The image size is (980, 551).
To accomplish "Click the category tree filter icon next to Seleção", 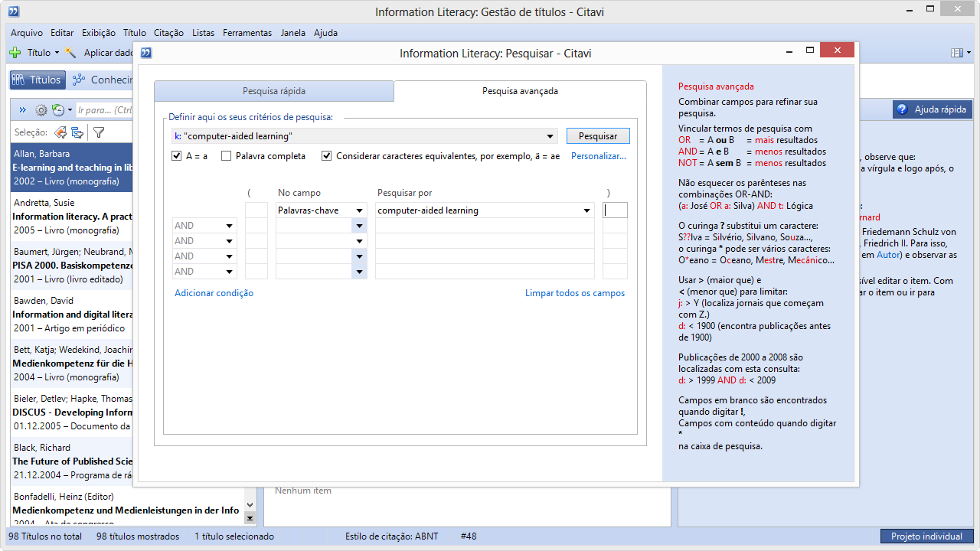I will tap(77, 132).
